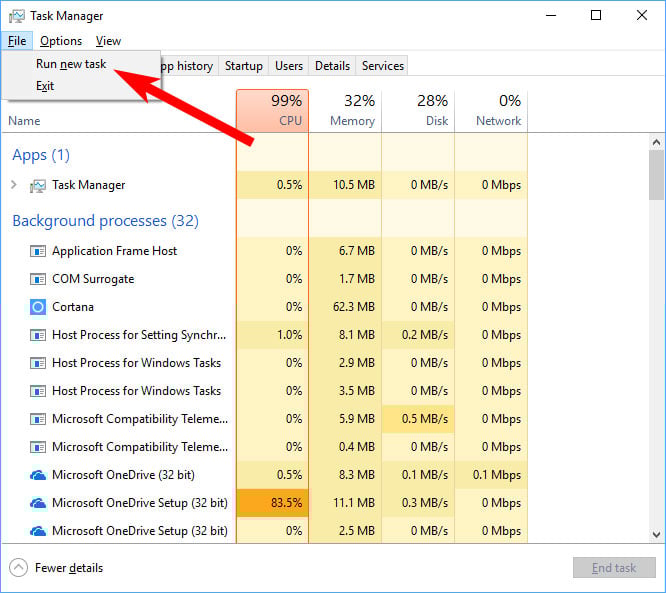Select Exit in the File menu

tap(45, 86)
